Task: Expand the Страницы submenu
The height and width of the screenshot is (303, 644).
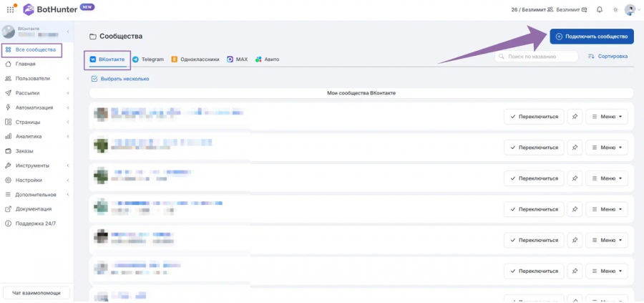Action: (68, 122)
